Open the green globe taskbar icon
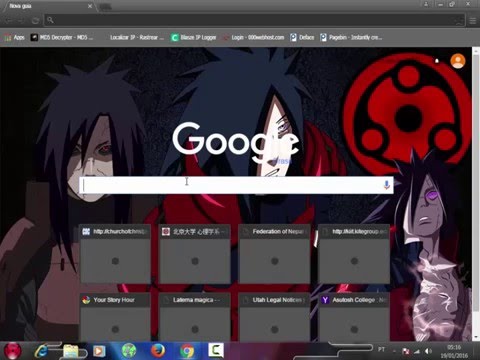This screenshot has height=360, width=480. [129, 351]
